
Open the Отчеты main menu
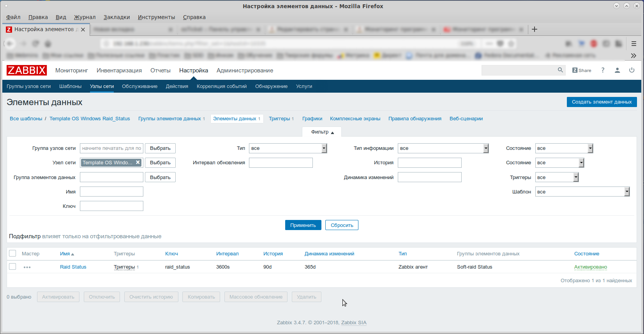click(161, 70)
